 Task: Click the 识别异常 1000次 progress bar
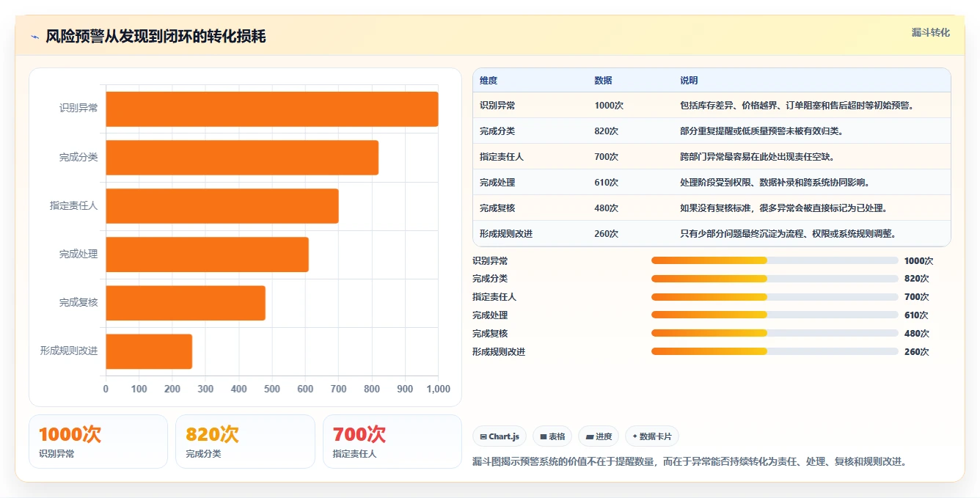coord(775,260)
